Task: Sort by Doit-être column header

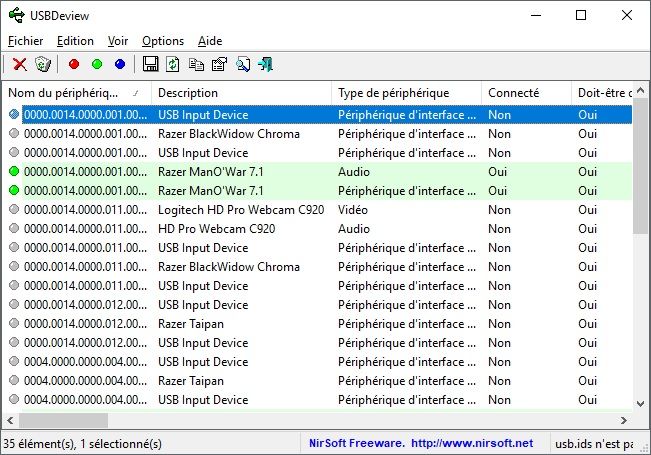Action: (x=602, y=93)
